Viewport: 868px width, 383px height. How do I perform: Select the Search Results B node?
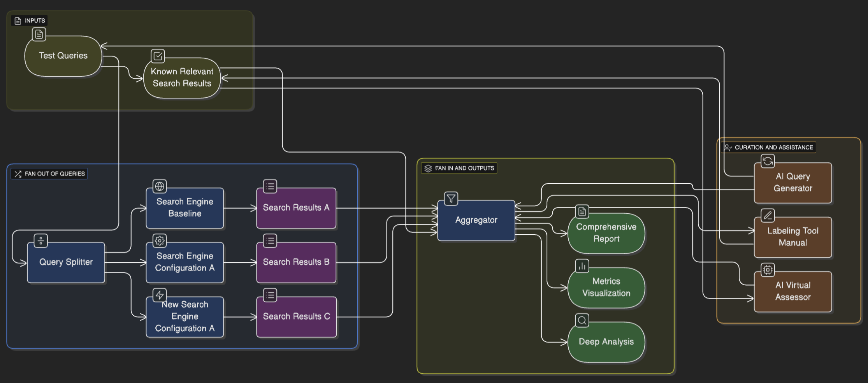point(296,263)
